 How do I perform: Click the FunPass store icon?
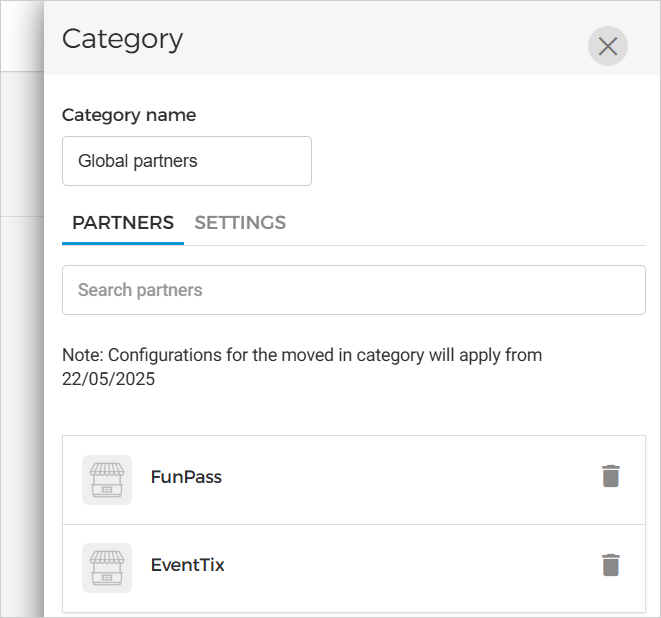click(x=107, y=479)
